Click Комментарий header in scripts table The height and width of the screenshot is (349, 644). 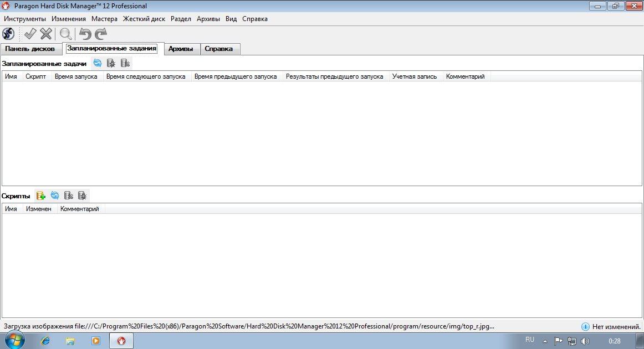click(80, 209)
